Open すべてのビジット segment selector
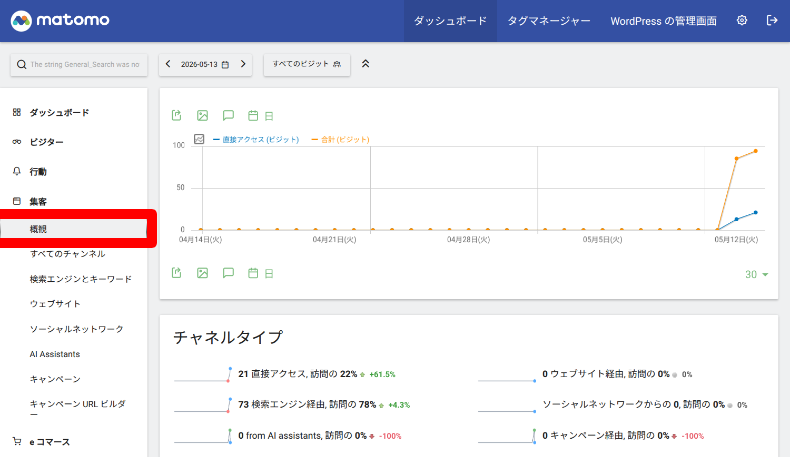 [x=307, y=64]
